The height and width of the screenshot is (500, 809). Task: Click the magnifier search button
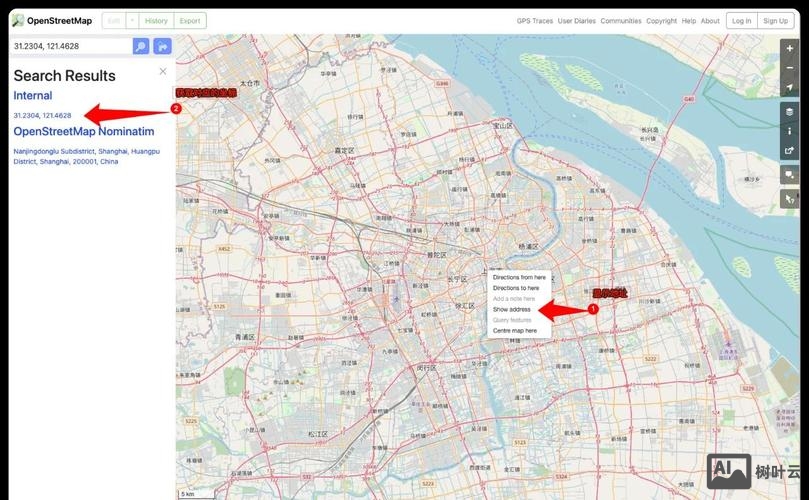click(141, 46)
